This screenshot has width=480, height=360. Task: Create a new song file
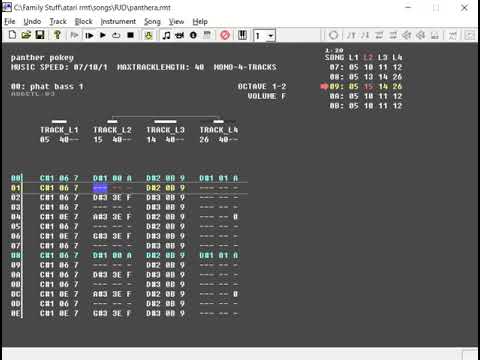click(x=12, y=35)
